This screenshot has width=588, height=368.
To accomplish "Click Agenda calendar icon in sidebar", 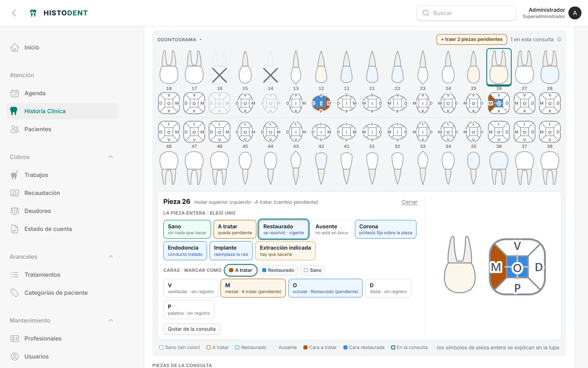I will (x=15, y=93).
